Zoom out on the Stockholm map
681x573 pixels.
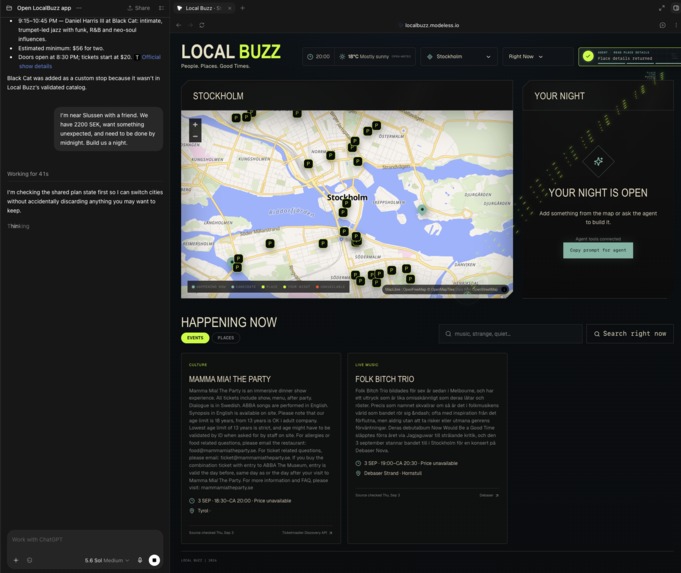pos(195,136)
